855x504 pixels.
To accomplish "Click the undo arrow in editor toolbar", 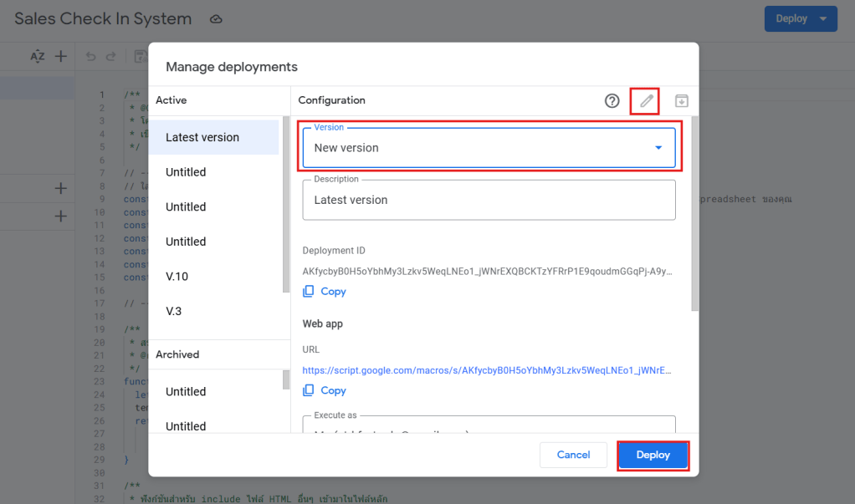I will point(91,57).
